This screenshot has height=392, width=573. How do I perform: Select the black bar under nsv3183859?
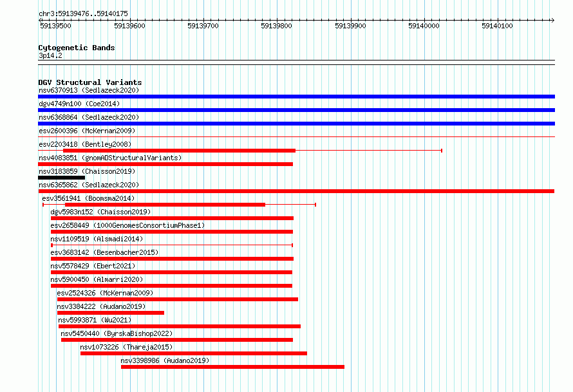61,178
